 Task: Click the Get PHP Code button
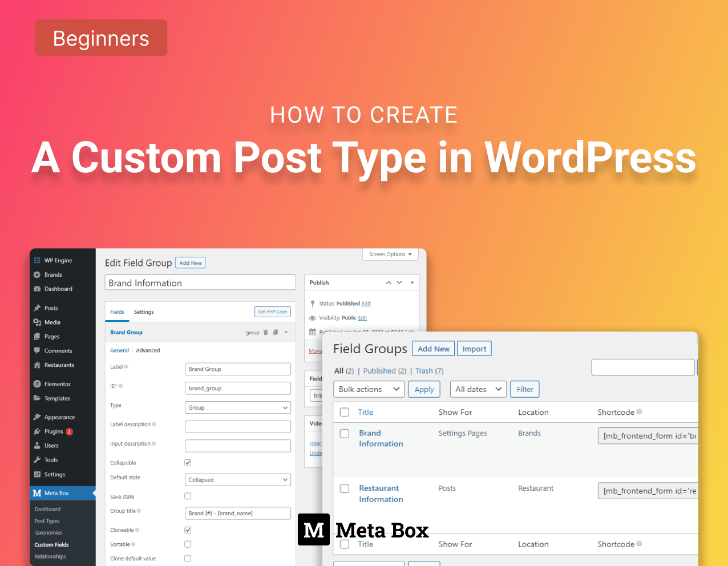(272, 312)
